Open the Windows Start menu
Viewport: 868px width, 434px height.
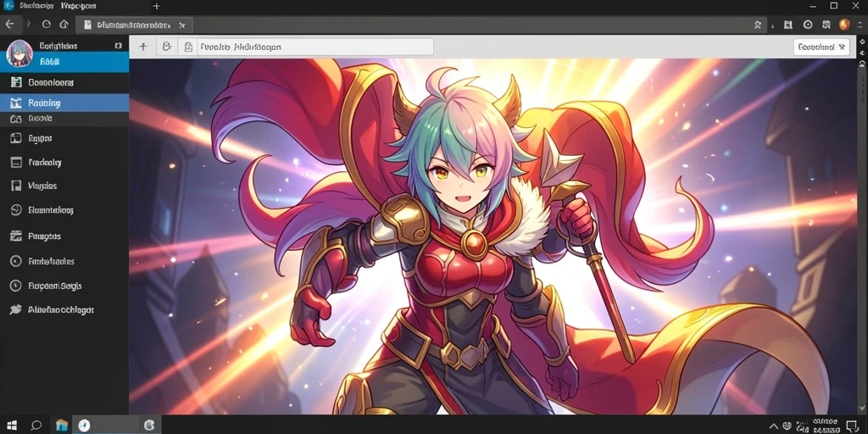point(11,426)
